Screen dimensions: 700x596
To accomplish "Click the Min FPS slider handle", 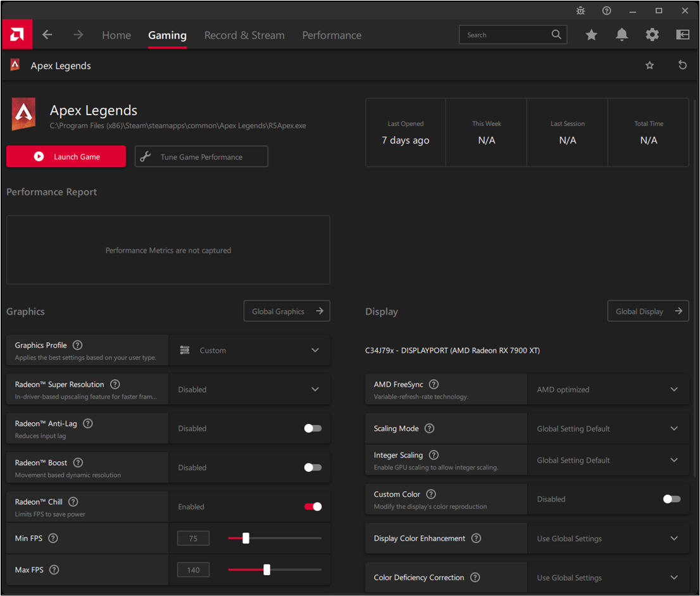I will (246, 538).
